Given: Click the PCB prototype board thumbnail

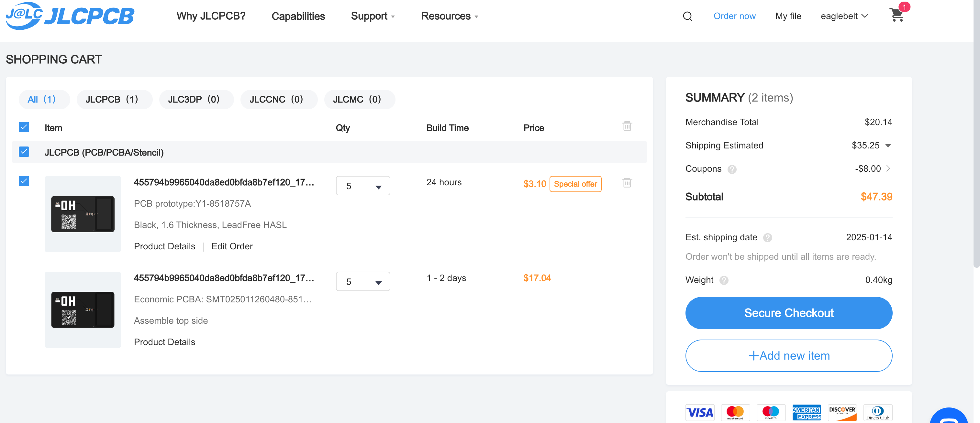Looking at the screenshot, I should click(83, 214).
